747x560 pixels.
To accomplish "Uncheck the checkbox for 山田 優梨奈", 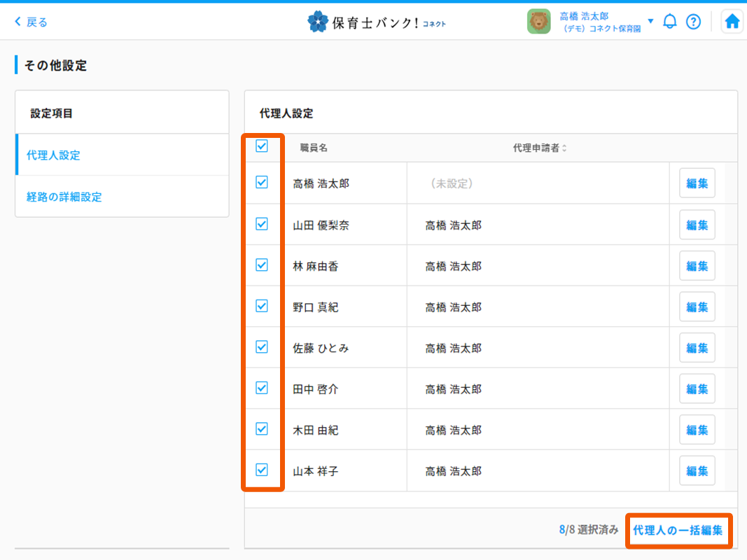I will (262, 224).
